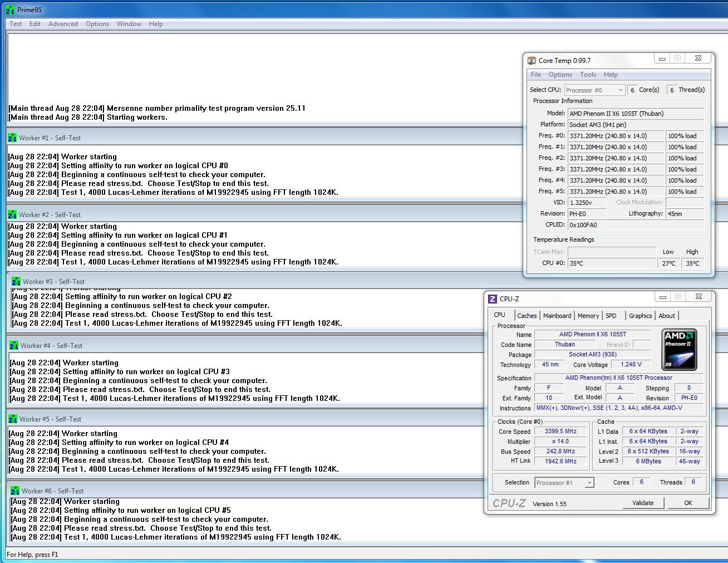
Task: Click Worker #2 Self-Test window icon
Action: pyautogui.click(x=12, y=214)
